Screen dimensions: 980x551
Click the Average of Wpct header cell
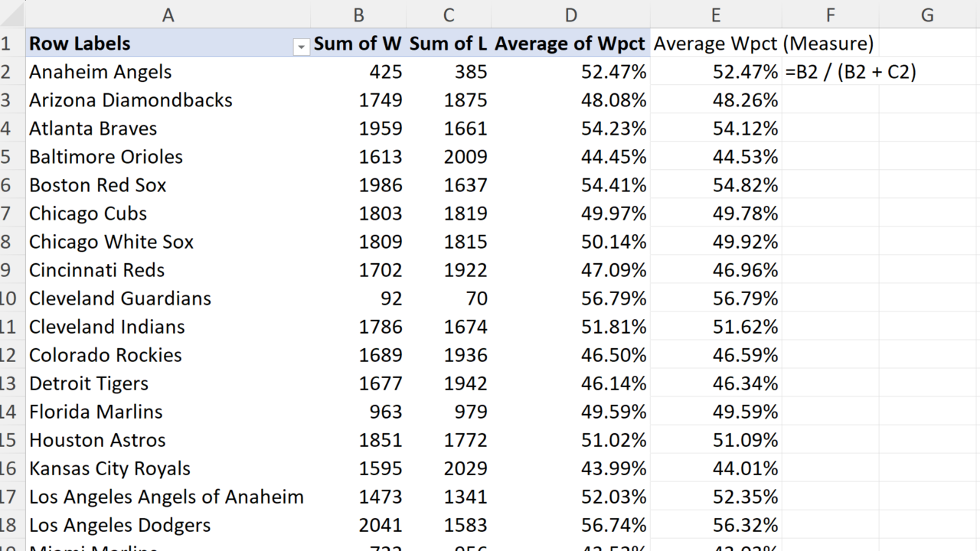coord(570,44)
